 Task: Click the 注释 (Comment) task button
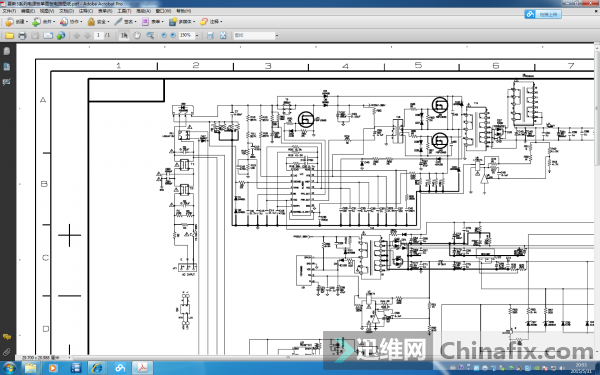(x=211, y=22)
